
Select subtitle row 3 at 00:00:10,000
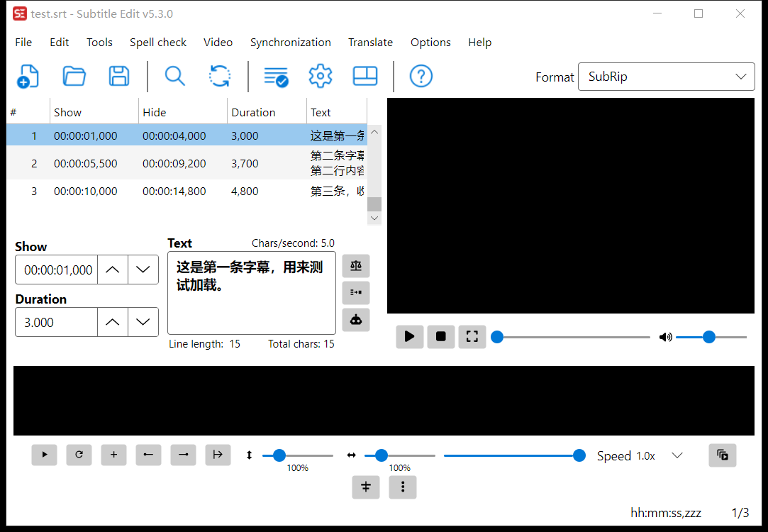(187, 191)
